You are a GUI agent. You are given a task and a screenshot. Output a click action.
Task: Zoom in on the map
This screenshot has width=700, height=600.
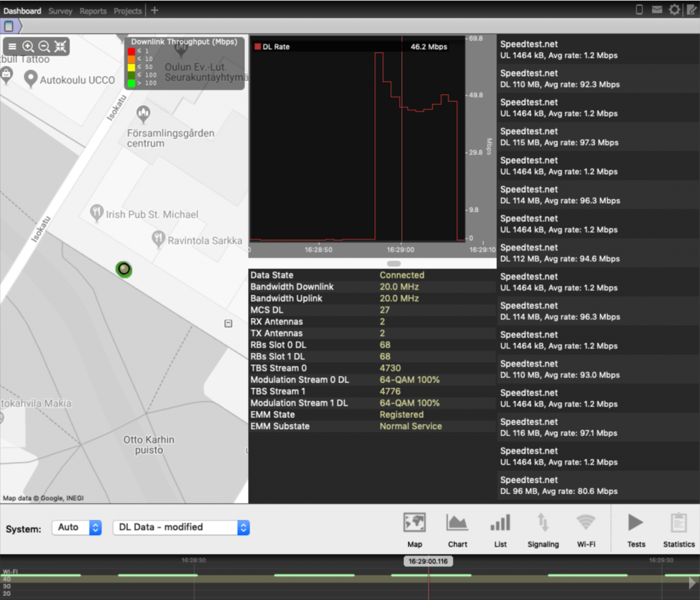pos(28,47)
